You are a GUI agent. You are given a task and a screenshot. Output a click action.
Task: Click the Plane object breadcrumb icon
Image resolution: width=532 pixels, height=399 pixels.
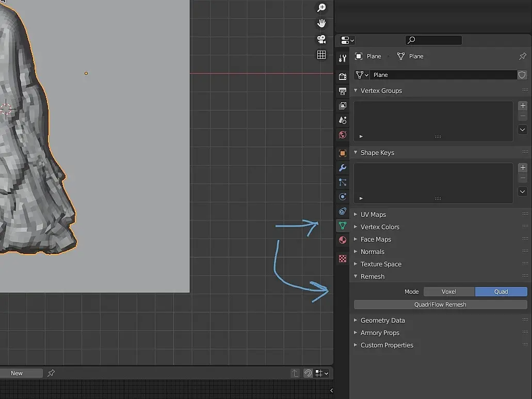[359, 56]
